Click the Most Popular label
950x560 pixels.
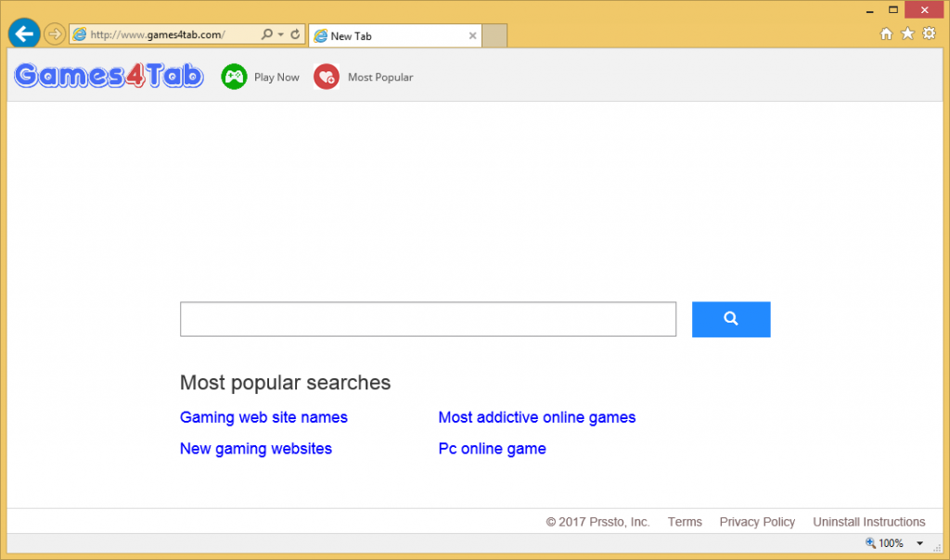point(380,78)
